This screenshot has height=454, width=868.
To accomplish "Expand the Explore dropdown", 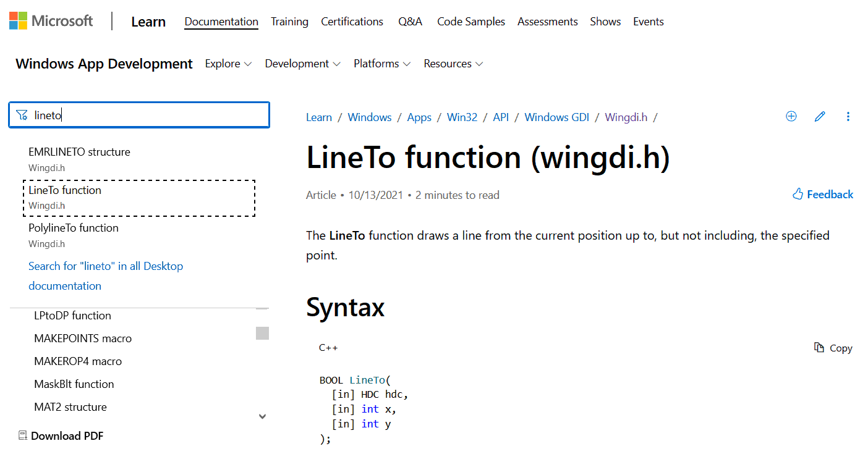I will (229, 64).
